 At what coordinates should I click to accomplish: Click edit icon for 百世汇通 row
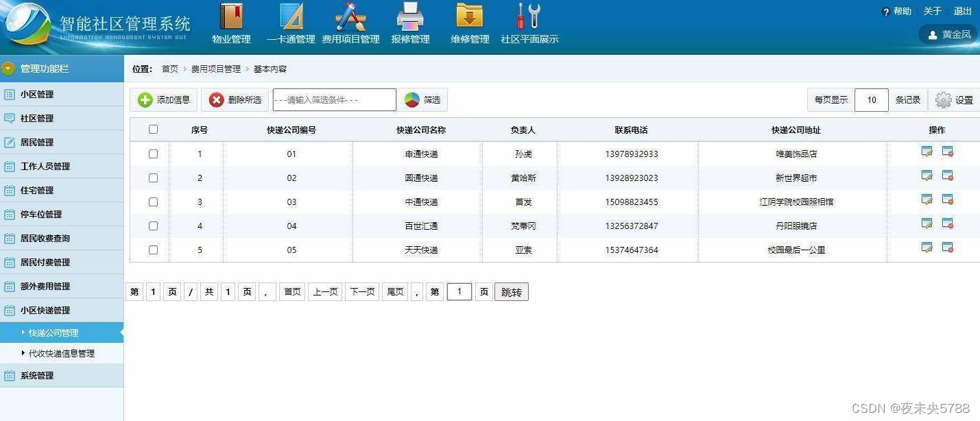pos(927,224)
